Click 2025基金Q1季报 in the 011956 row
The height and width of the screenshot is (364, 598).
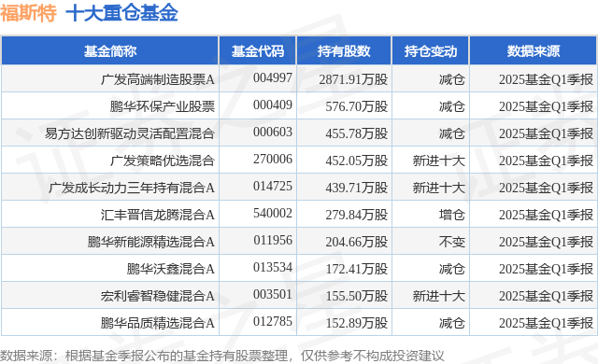(x=546, y=242)
